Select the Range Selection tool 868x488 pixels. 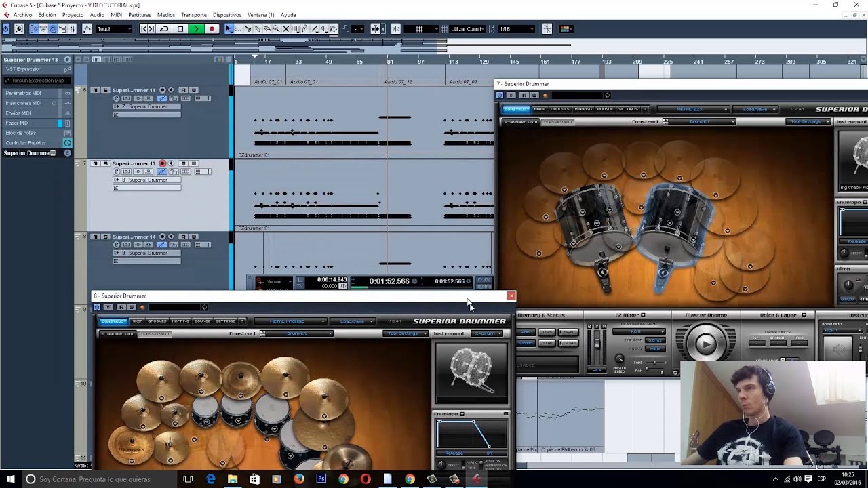239,29
